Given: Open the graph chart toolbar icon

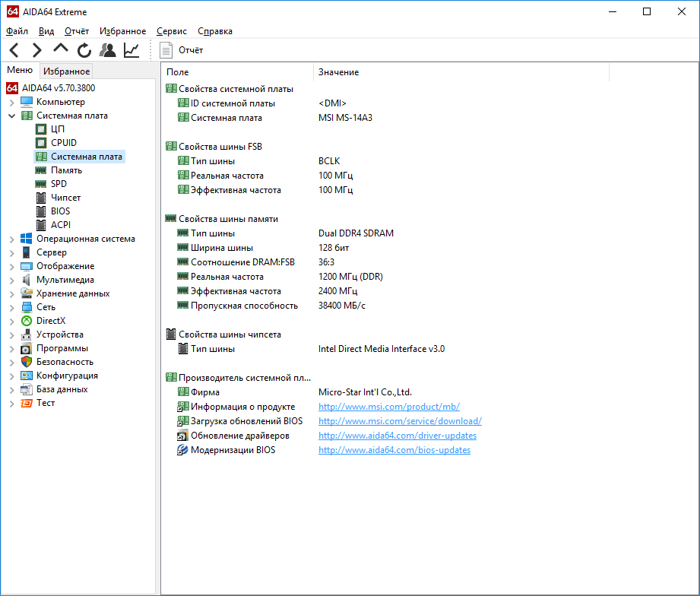Looking at the screenshot, I should pyautogui.click(x=131, y=50).
